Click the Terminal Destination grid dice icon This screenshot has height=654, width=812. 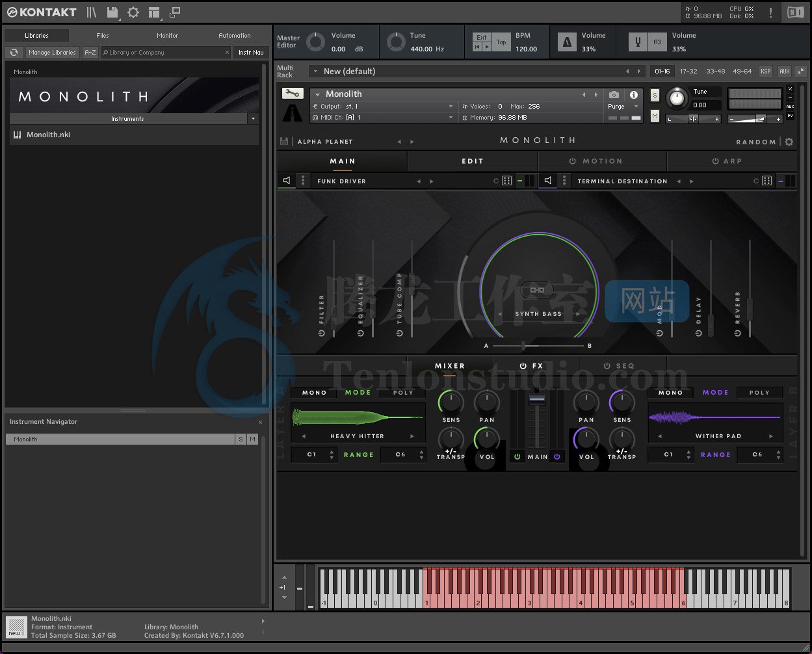pyautogui.click(x=767, y=181)
